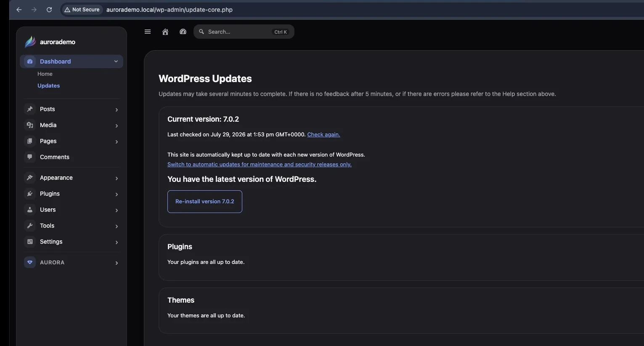Click the aurorademo site name

58,42
